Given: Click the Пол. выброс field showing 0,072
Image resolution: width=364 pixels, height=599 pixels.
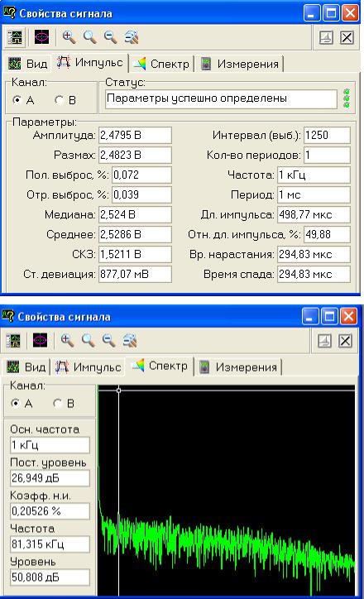Looking at the screenshot, I should 141,175.
